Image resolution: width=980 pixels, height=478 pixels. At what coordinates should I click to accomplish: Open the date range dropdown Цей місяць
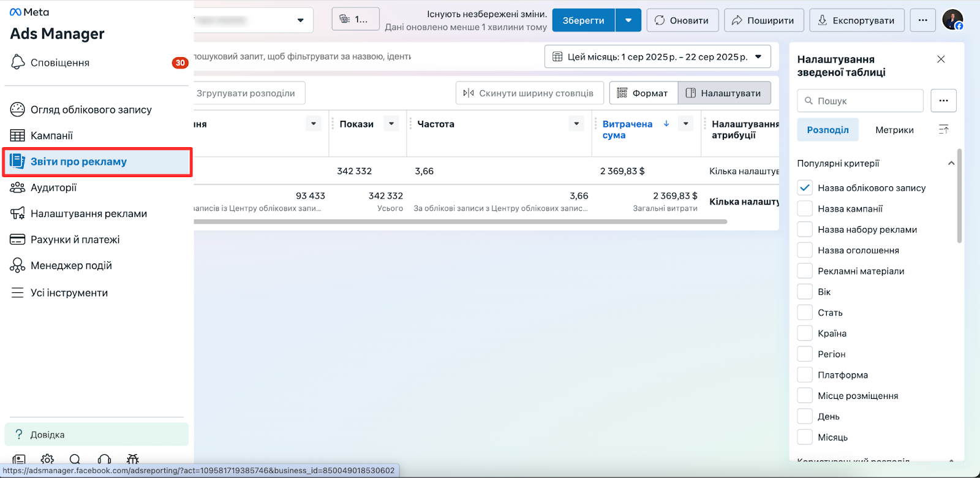(657, 56)
